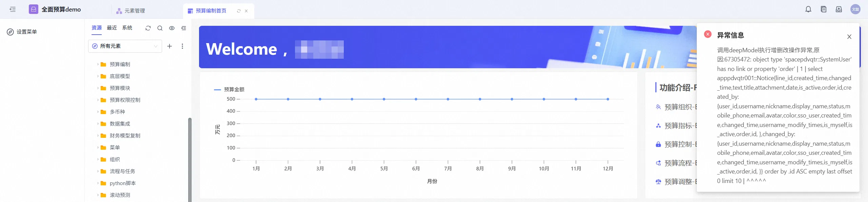Select the python脚本 folder
This screenshot has height=202, width=868.
122,183
